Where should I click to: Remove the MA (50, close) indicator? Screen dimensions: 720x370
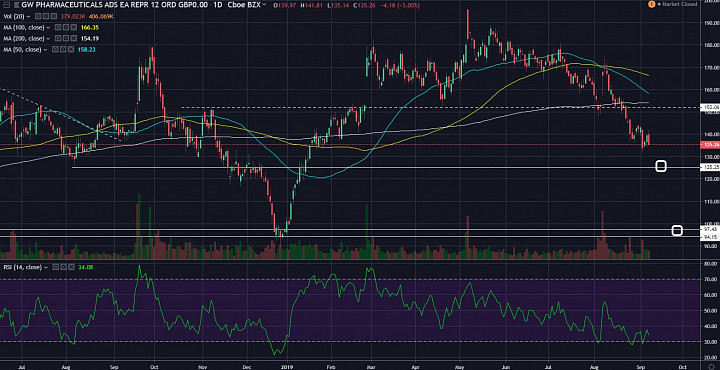pyautogui.click(x=71, y=49)
